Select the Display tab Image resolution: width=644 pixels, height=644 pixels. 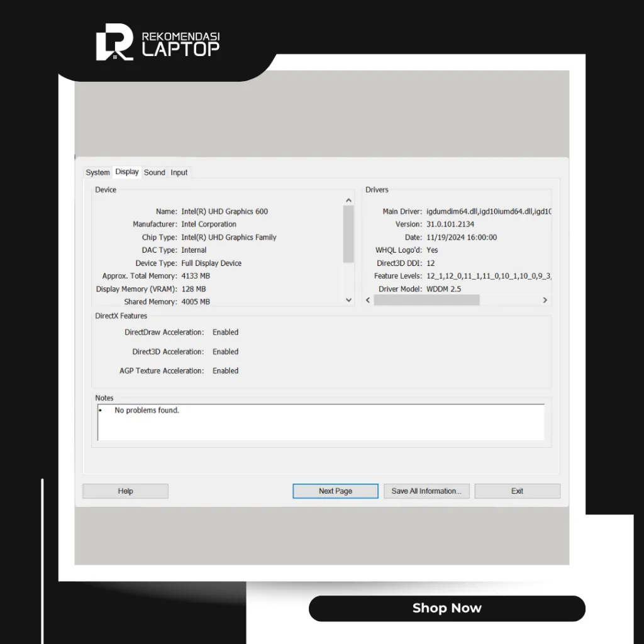click(x=126, y=171)
